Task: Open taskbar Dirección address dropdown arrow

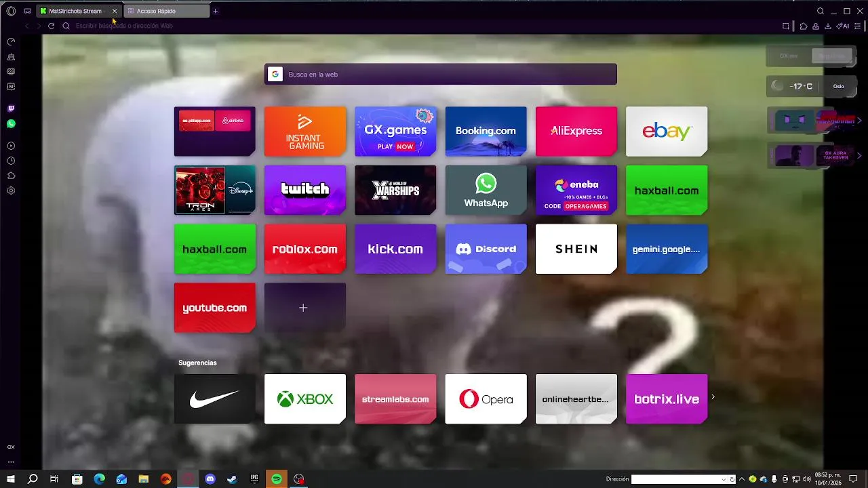Action: 724,479
